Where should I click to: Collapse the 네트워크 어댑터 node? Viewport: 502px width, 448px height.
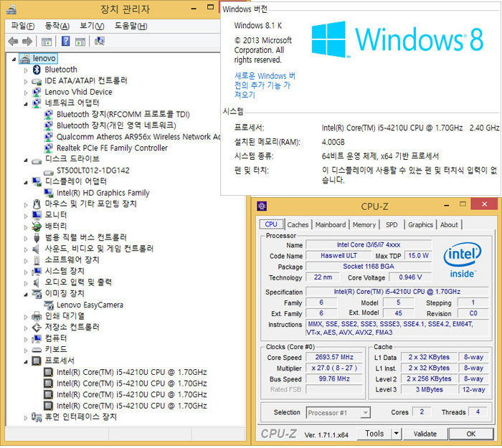click(26, 104)
